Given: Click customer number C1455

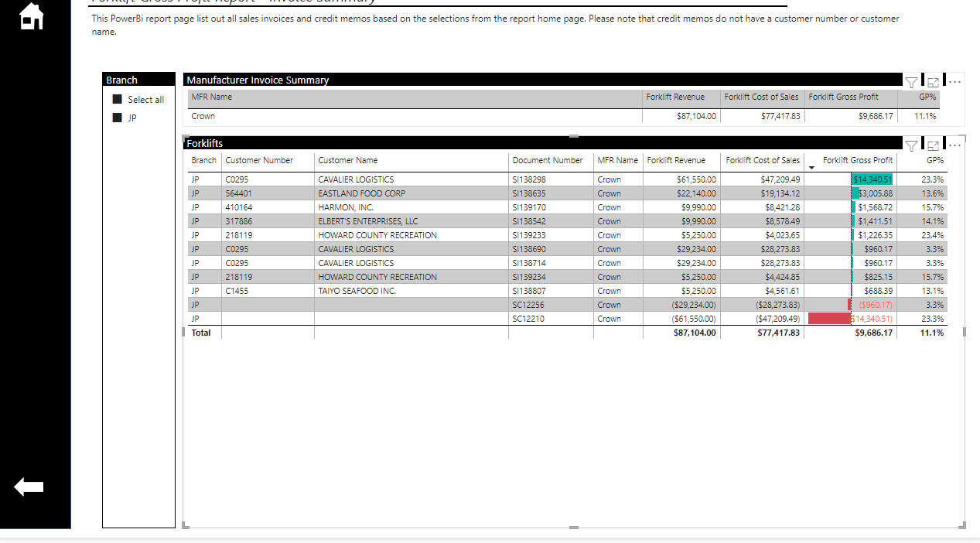Looking at the screenshot, I should [x=236, y=291].
